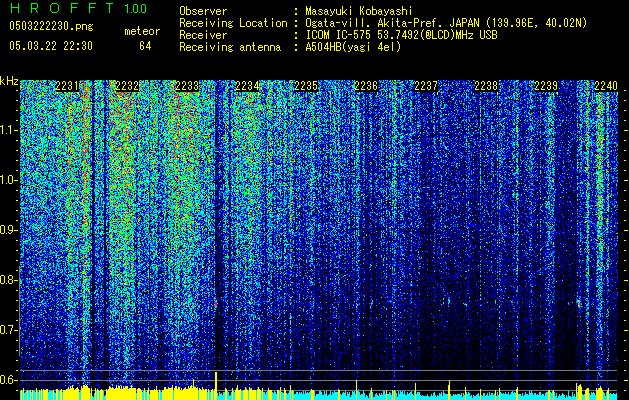Click the 2235 time marker
Viewport: 629px width, 400px height.
click(x=306, y=86)
